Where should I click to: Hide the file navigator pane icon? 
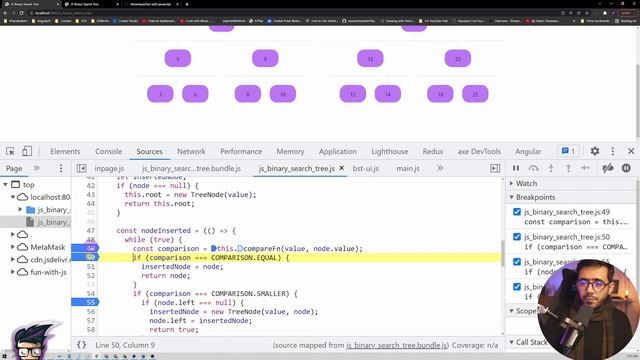pos(81,168)
